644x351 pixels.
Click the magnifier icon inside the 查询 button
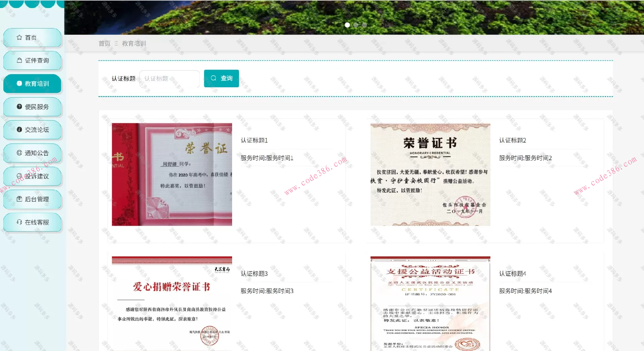214,78
